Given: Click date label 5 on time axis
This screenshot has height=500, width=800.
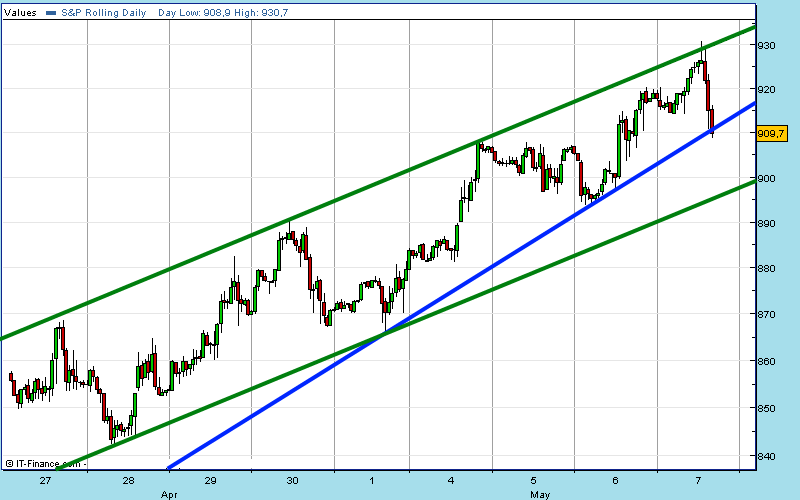Looking at the screenshot, I should pos(533,481).
